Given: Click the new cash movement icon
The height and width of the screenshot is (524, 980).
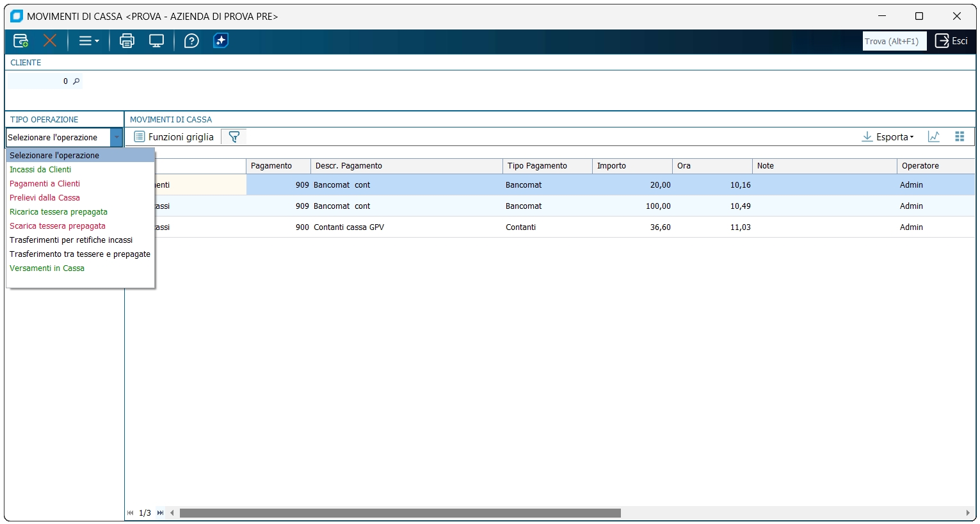Looking at the screenshot, I should [20, 41].
